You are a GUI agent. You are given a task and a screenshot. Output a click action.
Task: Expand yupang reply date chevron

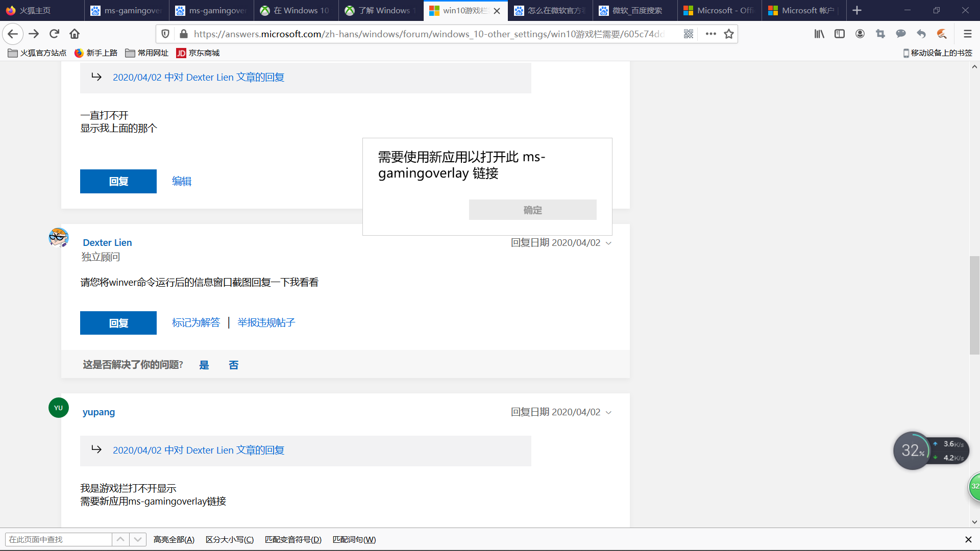(608, 412)
